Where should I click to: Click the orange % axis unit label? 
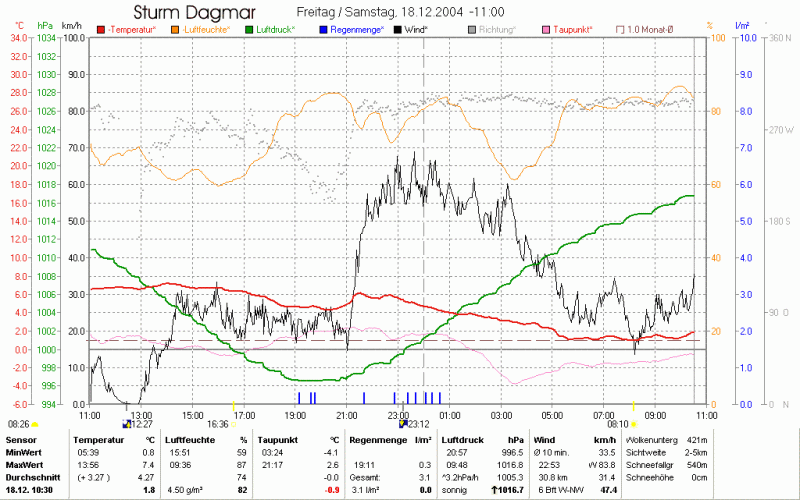click(710, 25)
